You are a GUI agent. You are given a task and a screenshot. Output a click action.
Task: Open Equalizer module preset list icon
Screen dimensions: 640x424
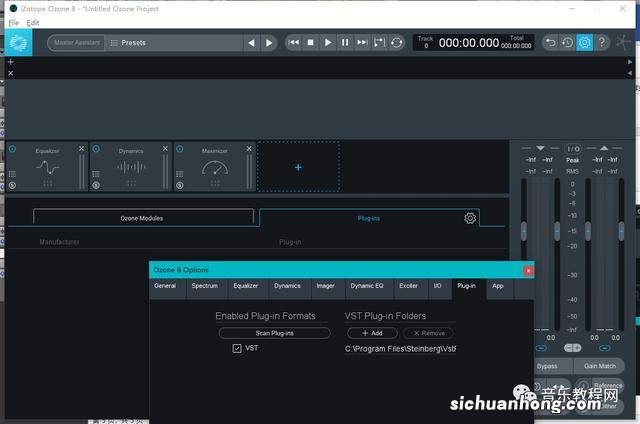(12, 174)
